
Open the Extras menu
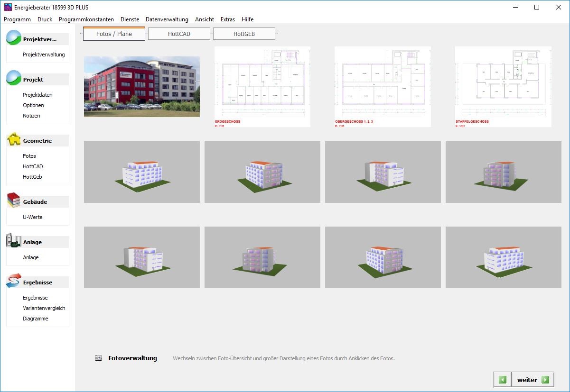[x=227, y=19]
